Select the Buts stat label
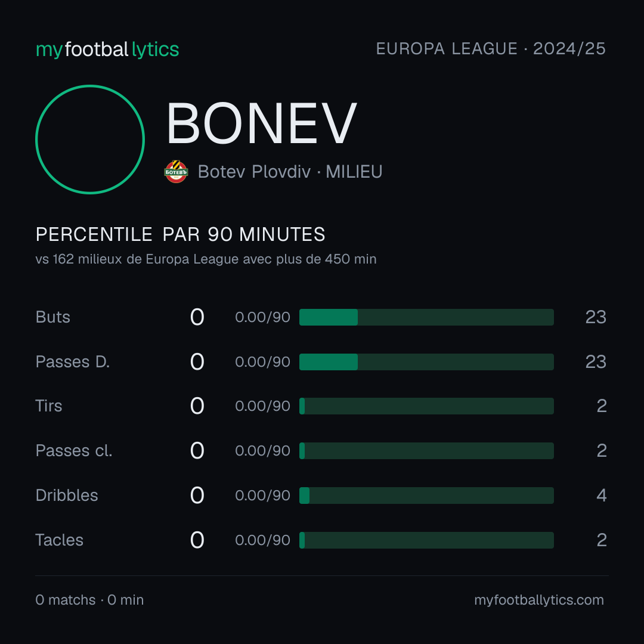Image resolution: width=644 pixels, height=644 pixels. coord(53,317)
